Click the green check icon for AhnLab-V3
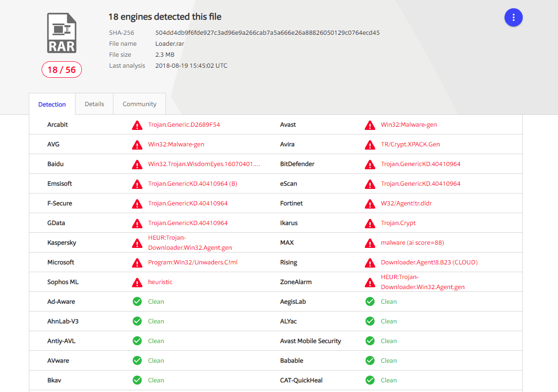This screenshot has height=392, width=558. (137, 321)
